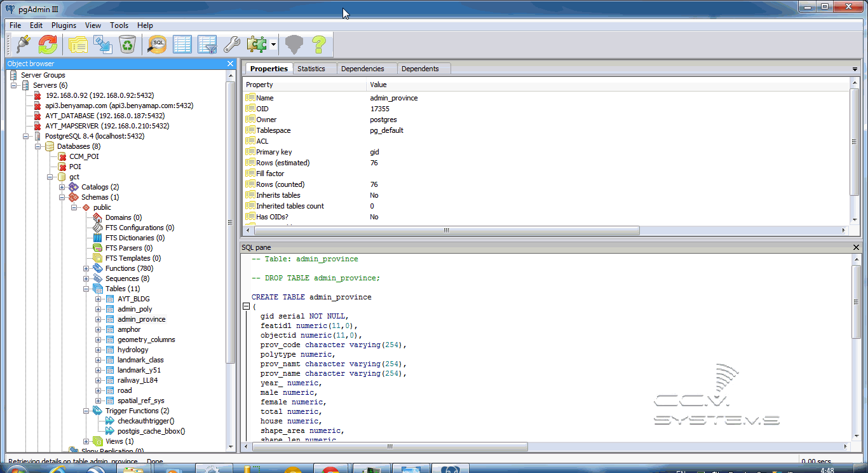
Task: Open the plugins dropdown arrow
Action: [x=273, y=45]
